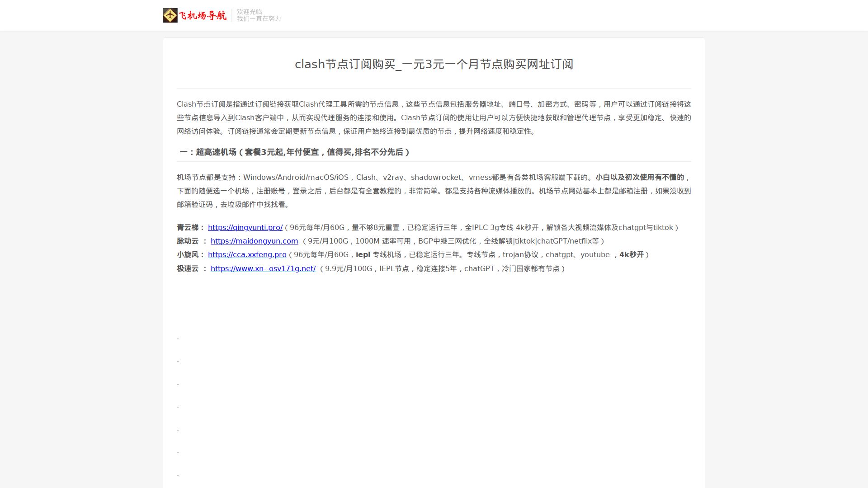Click the 已稳定运行三年，全IPLC 3g专线 text
868x488 pixels.
point(459,228)
